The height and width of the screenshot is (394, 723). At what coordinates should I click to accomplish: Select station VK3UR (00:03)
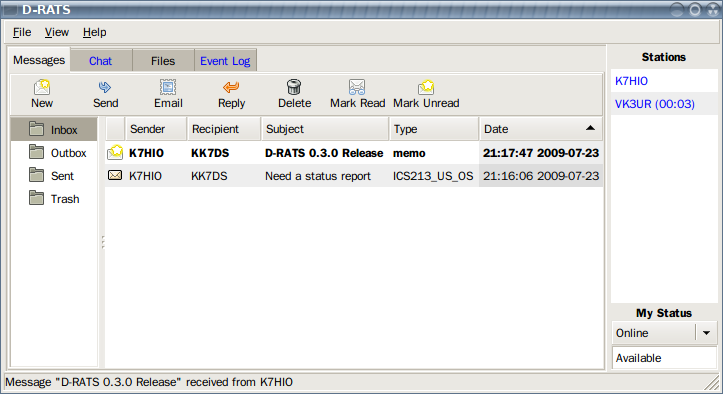(x=664, y=104)
